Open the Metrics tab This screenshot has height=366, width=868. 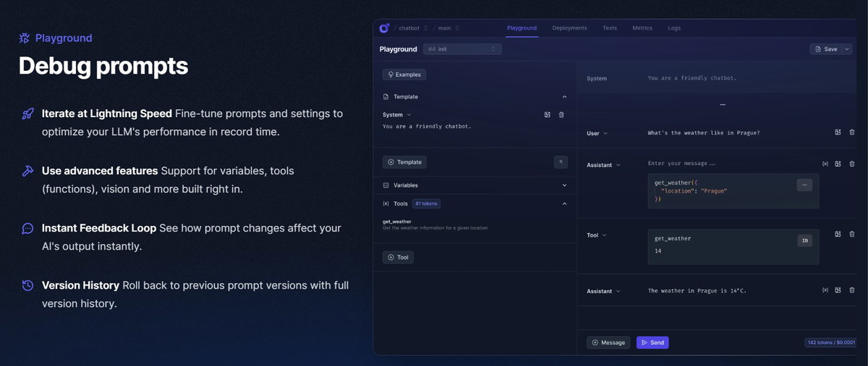click(x=642, y=28)
